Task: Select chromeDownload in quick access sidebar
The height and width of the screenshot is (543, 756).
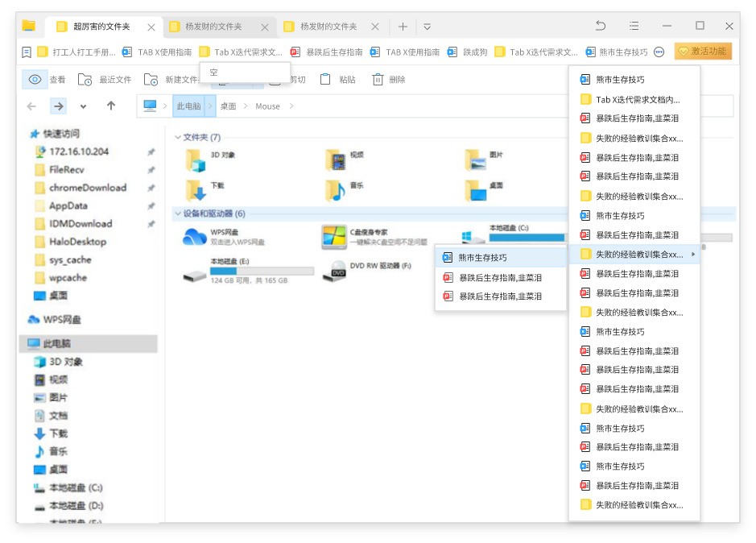Action: coord(87,188)
